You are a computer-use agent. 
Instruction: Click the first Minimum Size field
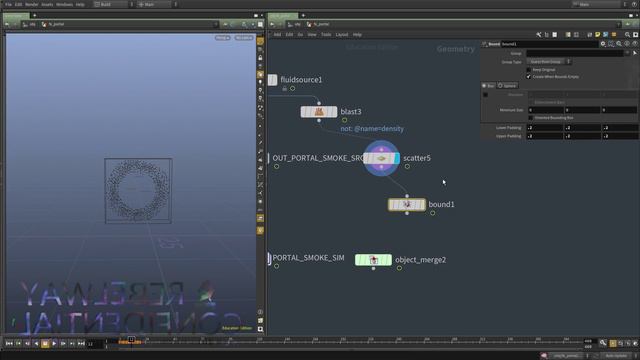(546, 110)
